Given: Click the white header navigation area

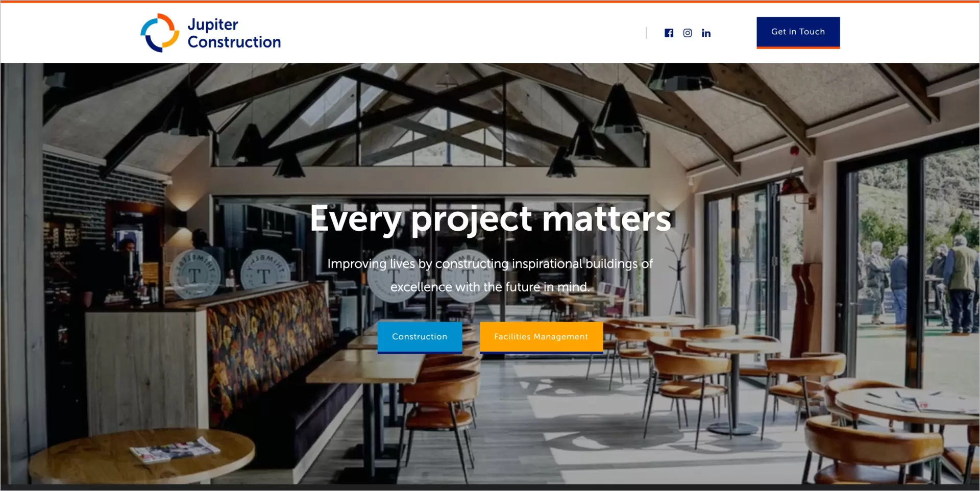Looking at the screenshot, I should click(459, 32).
